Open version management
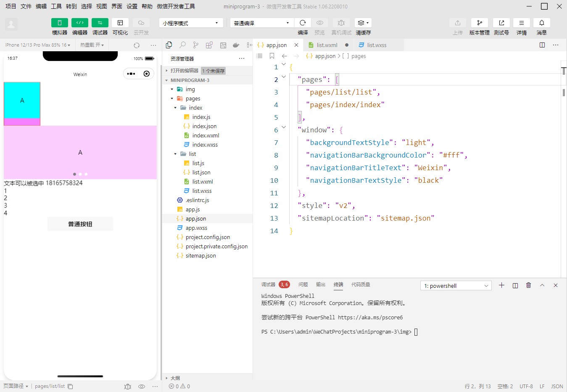567x392 pixels. tap(480, 23)
